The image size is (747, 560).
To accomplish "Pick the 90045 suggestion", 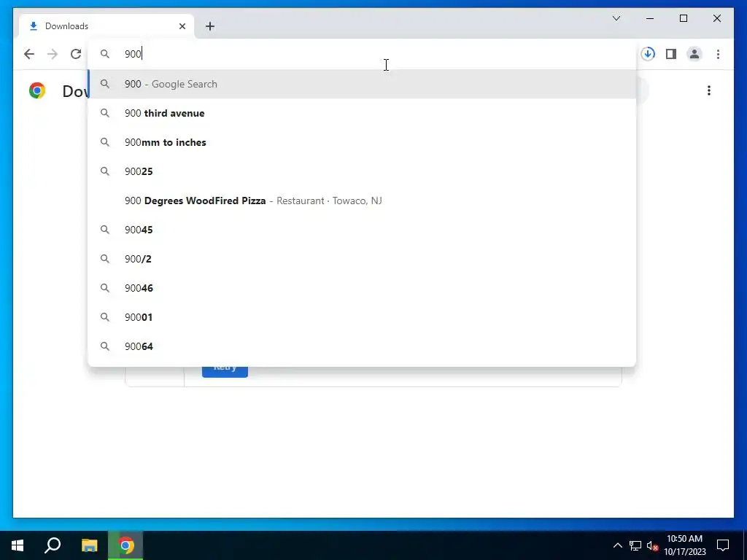I will point(362,230).
